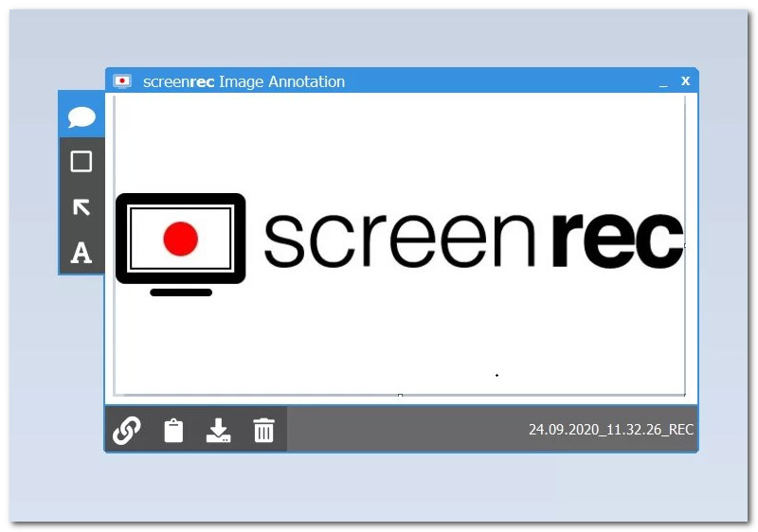
Task: Click the screenrec logo in title bar
Action: (122, 81)
